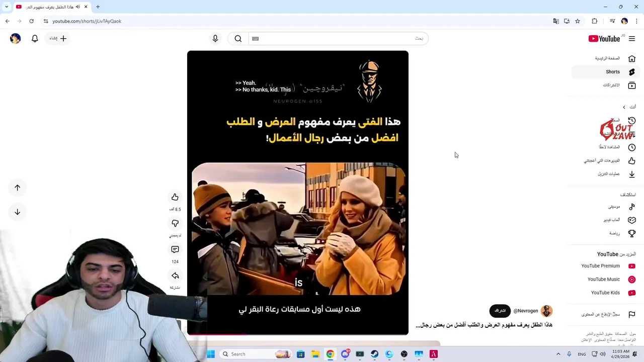Viewport: 644px width, 362px height.
Task: Open Chrome extensions puzzle icon
Action: tap(595, 21)
